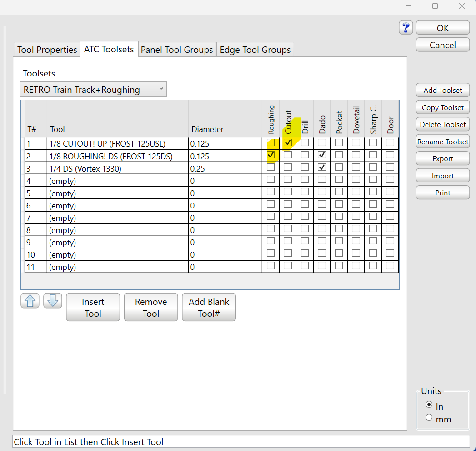Go to the Edge Tool Groups tab

pos(255,50)
